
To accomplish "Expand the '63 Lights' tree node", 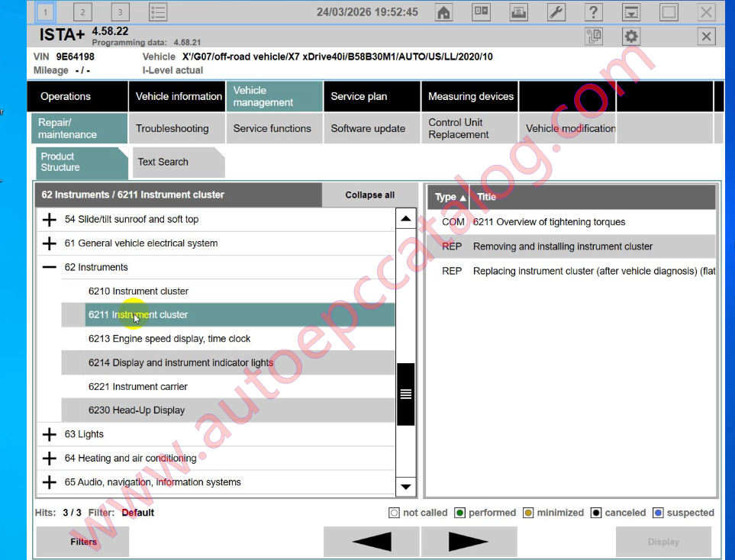I will point(50,434).
